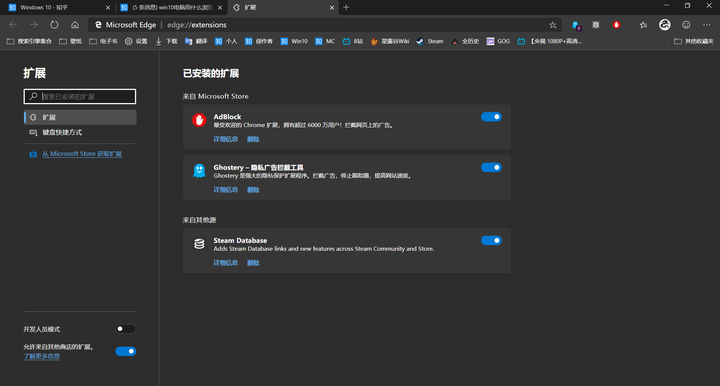Click 删除 to remove Steam Database
Viewport: 720px width, 386px height.
point(253,263)
